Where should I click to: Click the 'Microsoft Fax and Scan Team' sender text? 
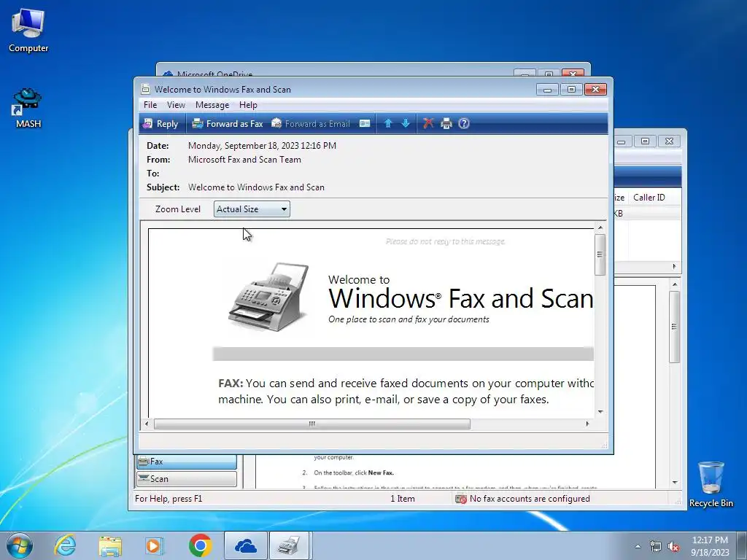point(244,160)
